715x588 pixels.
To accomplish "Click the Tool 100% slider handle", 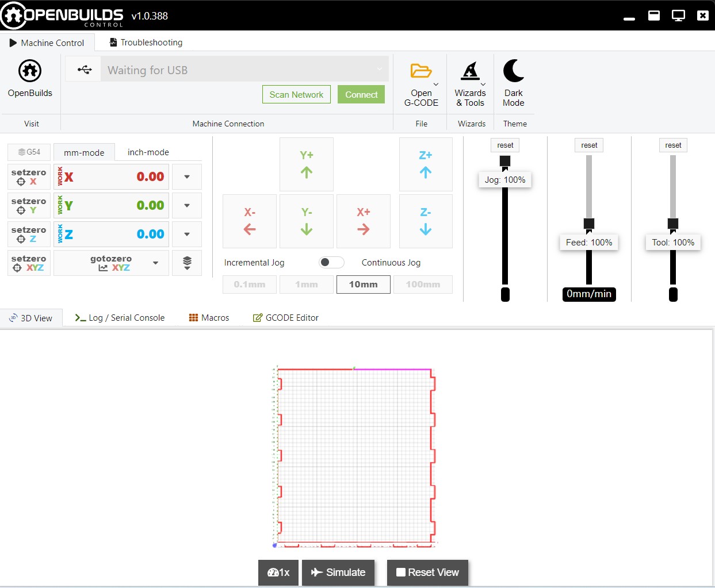I will point(673,224).
